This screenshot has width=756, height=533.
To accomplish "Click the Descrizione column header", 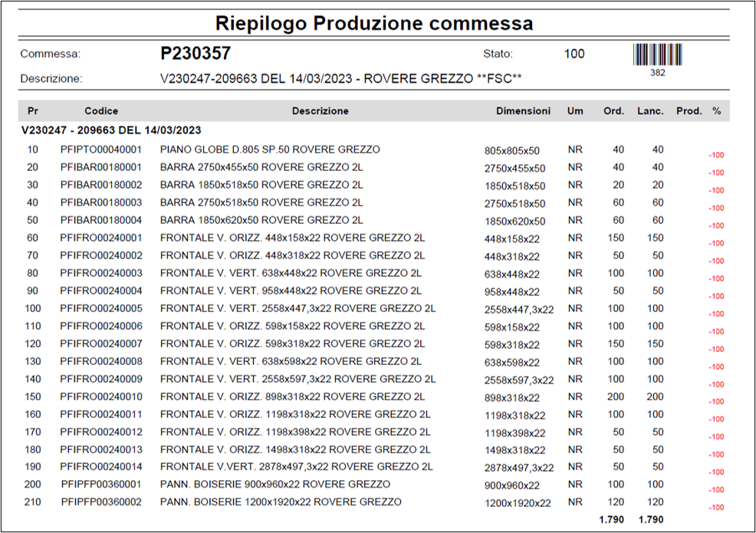I will coord(320,110).
